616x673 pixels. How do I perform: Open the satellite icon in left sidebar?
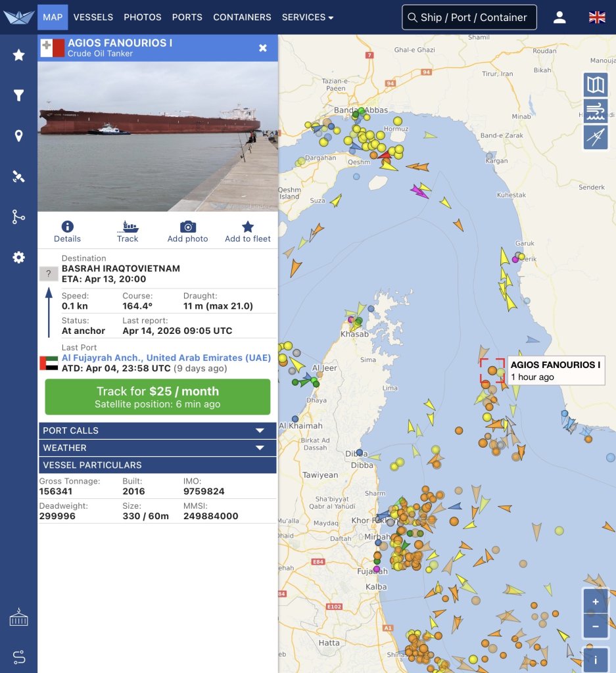(18, 176)
